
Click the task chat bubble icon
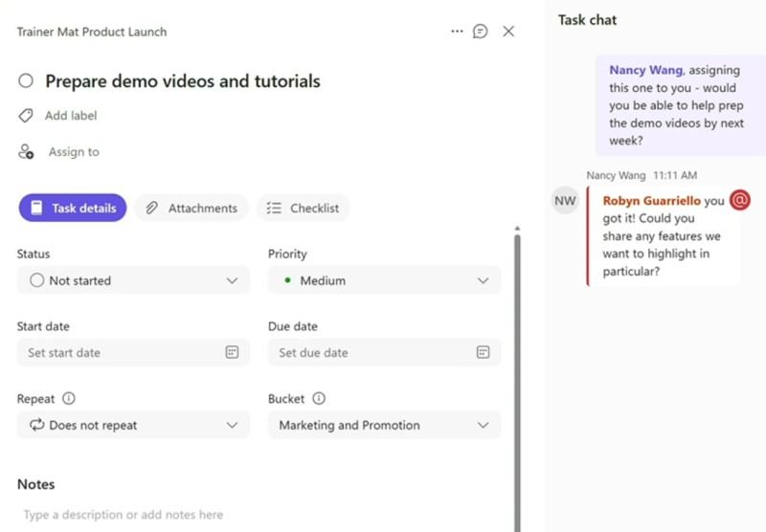click(481, 32)
